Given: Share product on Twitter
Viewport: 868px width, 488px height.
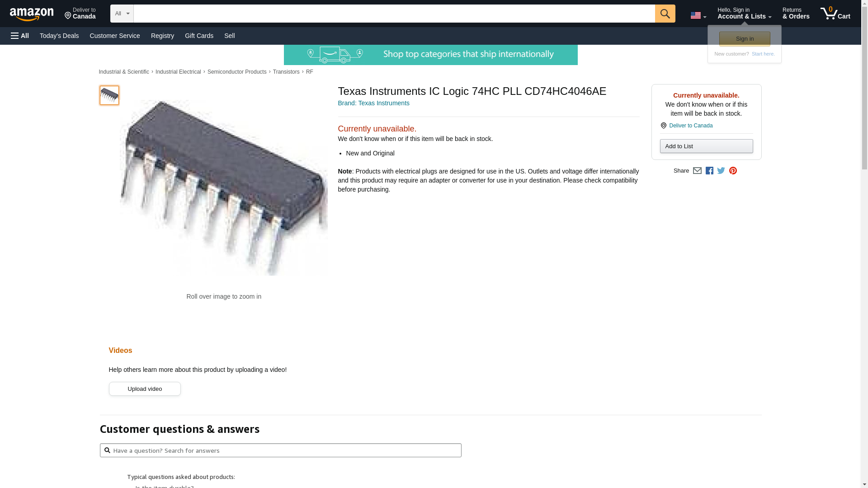Looking at the screenshot, I should tap(721, 171).
